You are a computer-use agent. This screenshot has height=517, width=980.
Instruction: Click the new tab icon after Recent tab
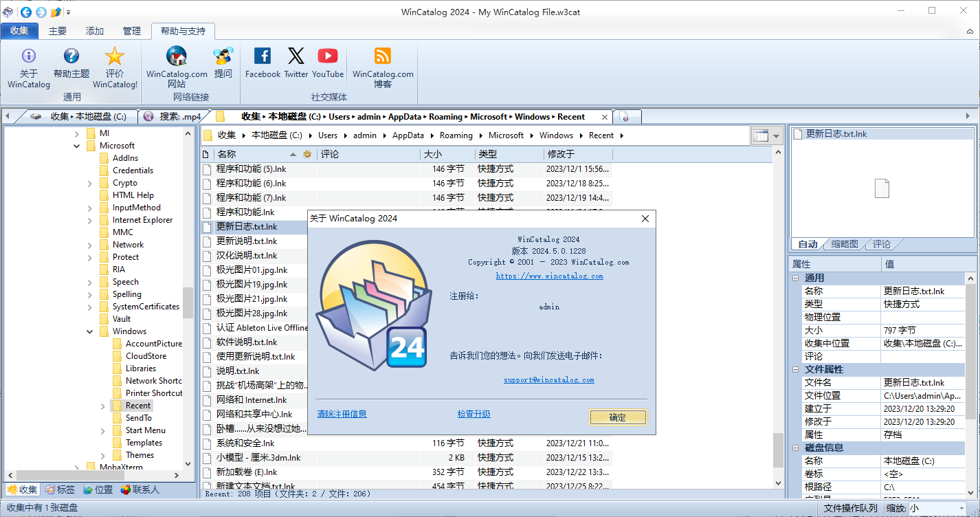click(x=625, y=117)
